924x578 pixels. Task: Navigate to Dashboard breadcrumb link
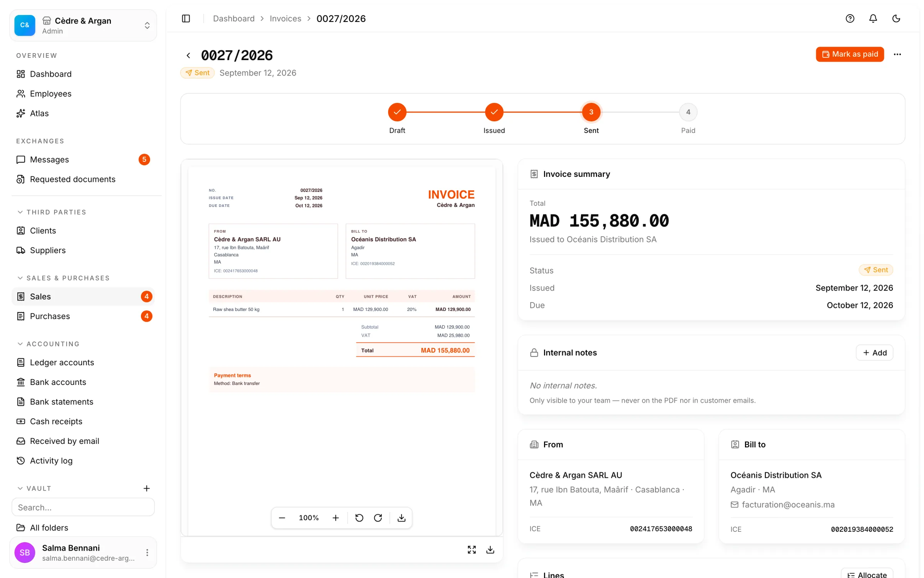coord(234,18)
